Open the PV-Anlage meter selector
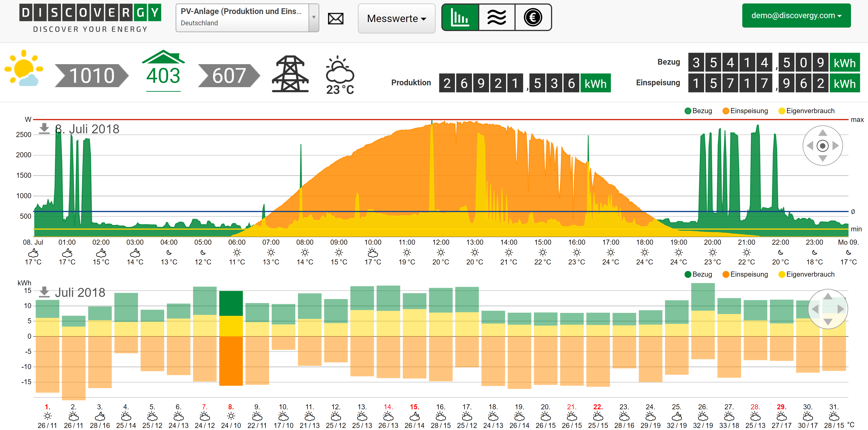868x430 pixels. [247, 18]
